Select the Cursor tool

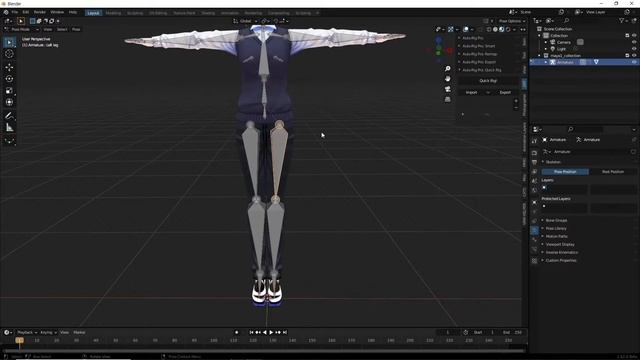[x=9, y=54]
